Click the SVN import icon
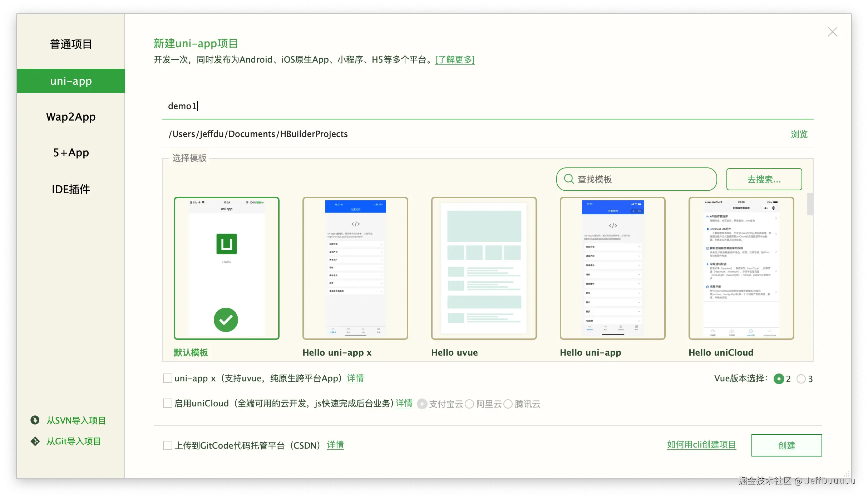Viewport: 868px width, 498px height. (35, 420)
